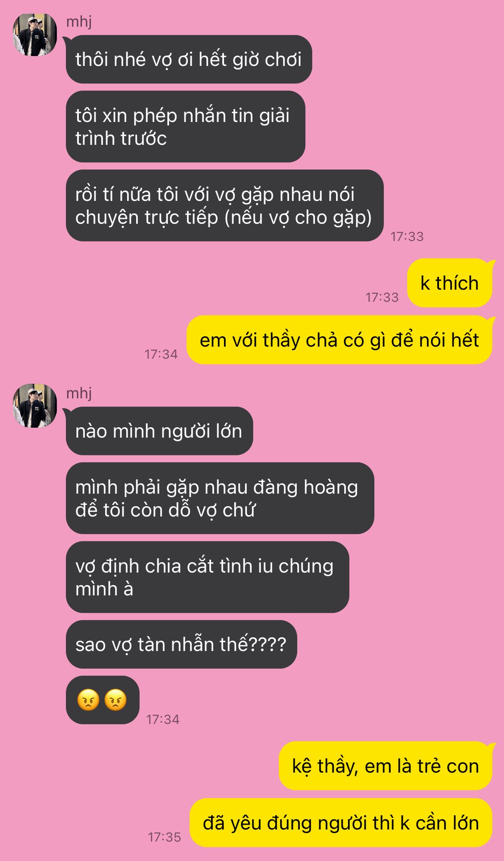This screenshot has width=504, height=861.
Task: Tap the second angry face emoji
Action: 116,700
